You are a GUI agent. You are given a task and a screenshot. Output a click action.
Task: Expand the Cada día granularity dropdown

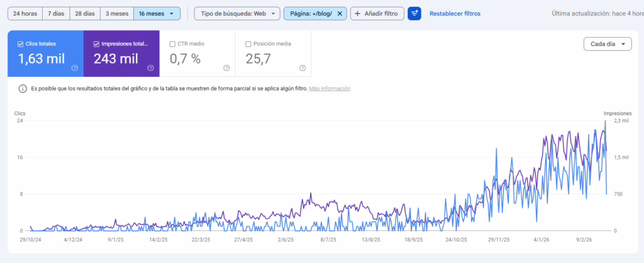point(607,44)
